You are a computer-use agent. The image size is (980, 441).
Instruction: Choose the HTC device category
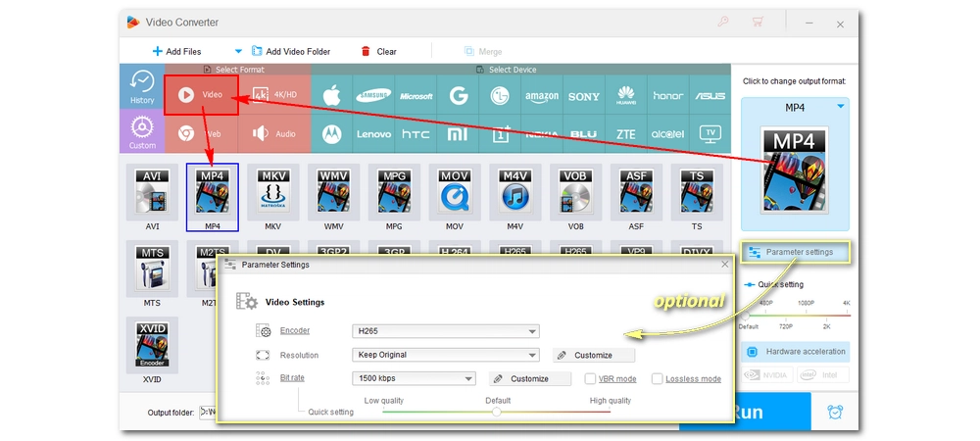tap(416, 133)
